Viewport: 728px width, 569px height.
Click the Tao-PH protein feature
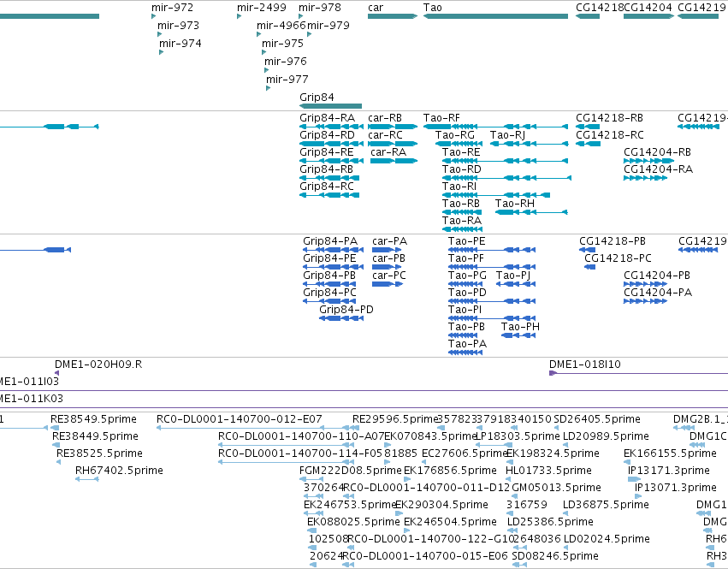pyautogui.click(x=518, y=335)
